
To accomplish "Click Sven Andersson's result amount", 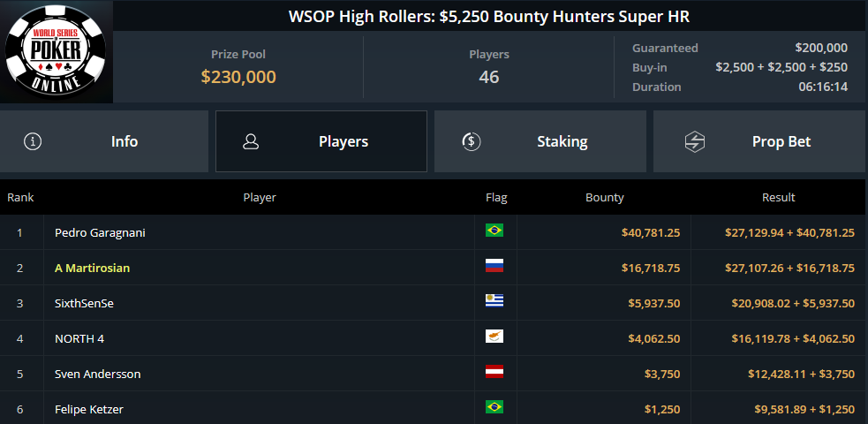I will [801, 375].
